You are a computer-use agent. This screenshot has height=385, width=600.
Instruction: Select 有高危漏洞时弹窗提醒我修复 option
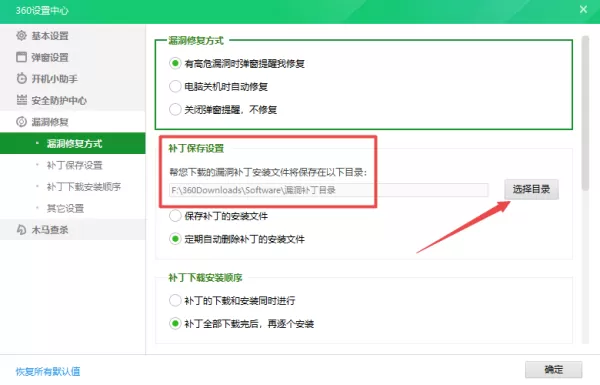pos(175,63)
